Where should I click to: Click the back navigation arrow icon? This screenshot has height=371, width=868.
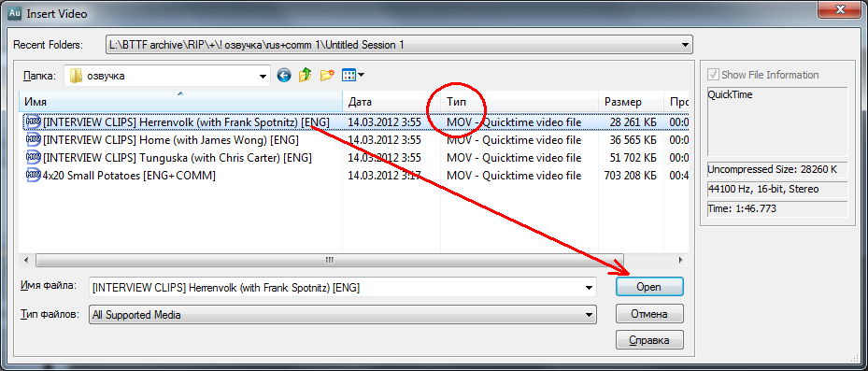tap(284, 76)
